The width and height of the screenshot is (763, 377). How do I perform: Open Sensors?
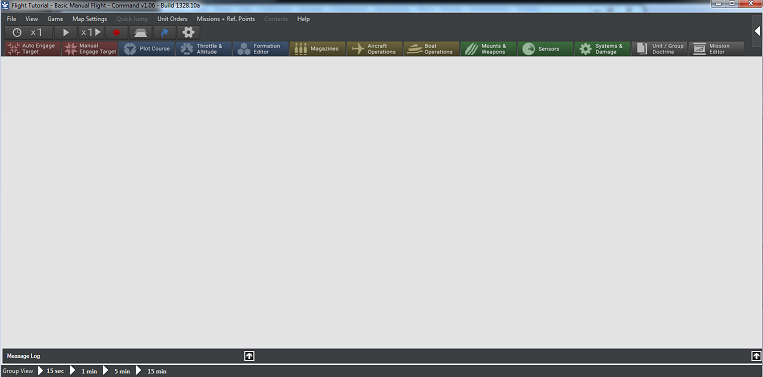545,49
